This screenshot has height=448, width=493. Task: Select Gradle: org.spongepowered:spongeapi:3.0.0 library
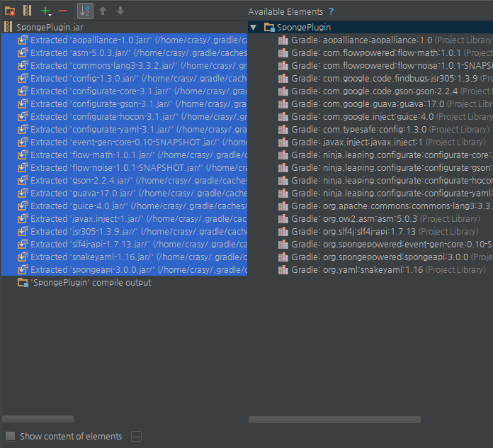[x=385, y=257]
